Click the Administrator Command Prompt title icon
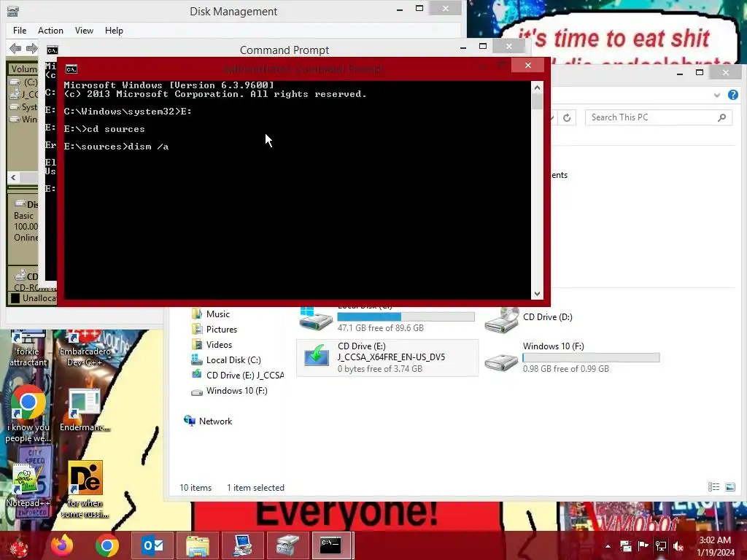 pos(71,69)
